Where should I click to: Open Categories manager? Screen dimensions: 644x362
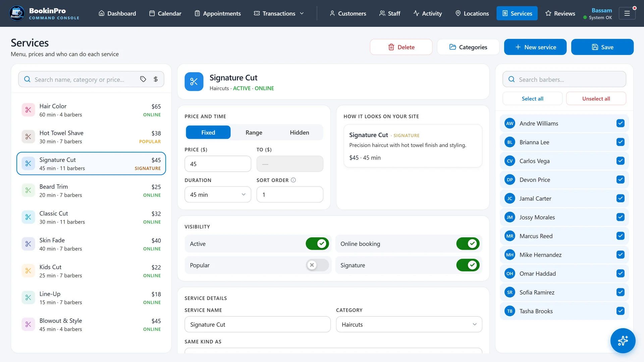[468, 47]
